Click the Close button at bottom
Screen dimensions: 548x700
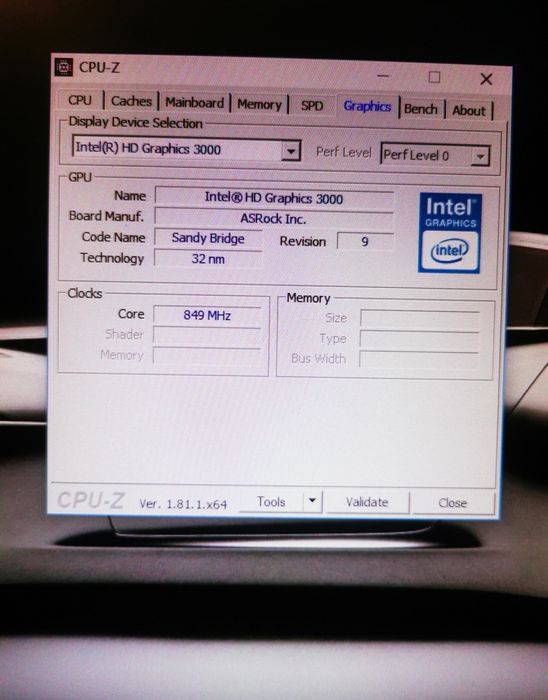[x=453, y=503]
